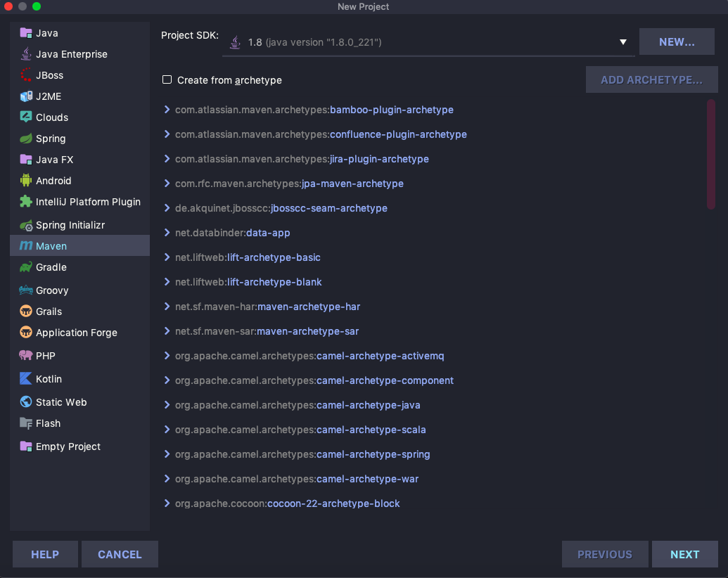Expand confluence-plugin-archetype entry
The height and width of the screenshot is (578, 728).
point(167,134)
